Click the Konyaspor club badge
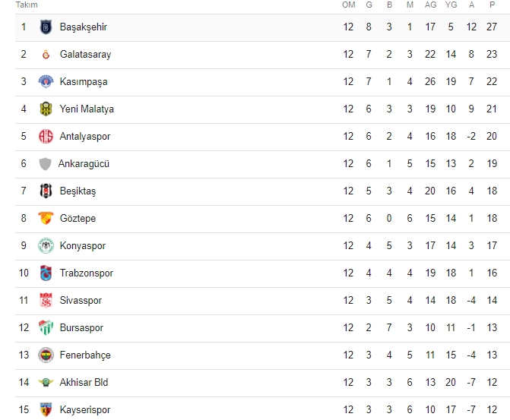510x420 pixels. [46, 246]
